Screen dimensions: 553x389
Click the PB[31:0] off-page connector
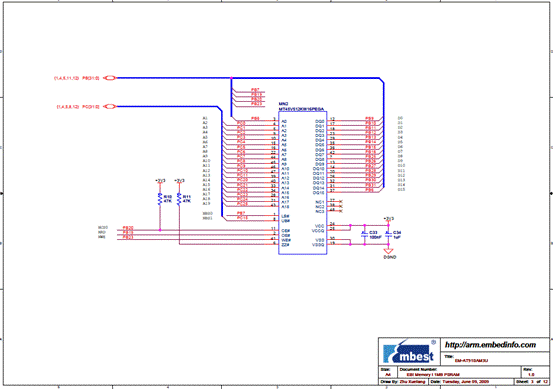[x=110, y=78]
